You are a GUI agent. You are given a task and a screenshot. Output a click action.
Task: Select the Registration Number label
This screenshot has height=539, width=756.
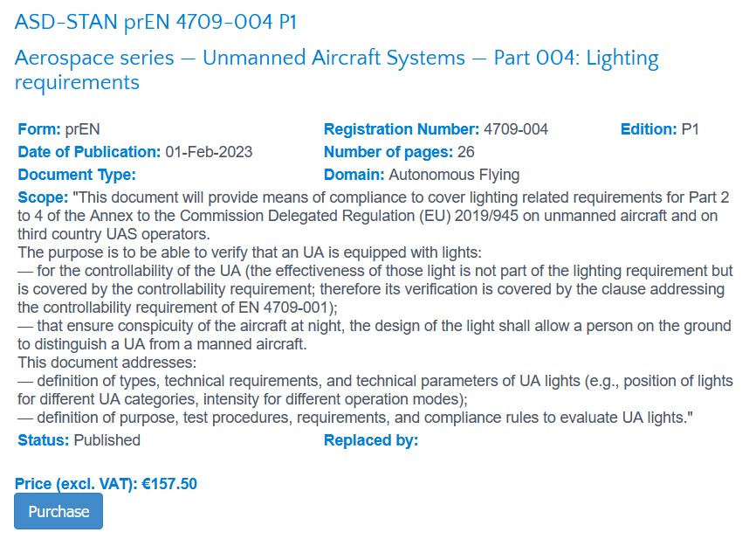(402, 129)
